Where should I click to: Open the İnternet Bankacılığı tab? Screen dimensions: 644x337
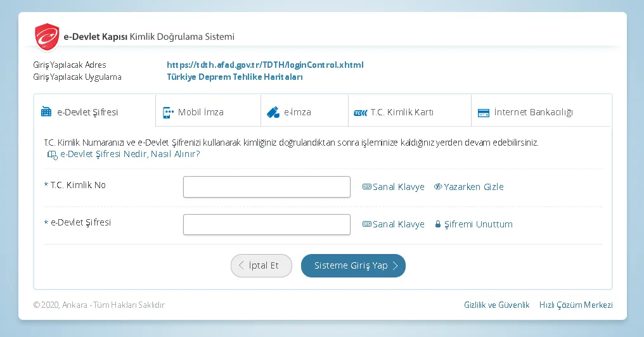pos(541,111)
